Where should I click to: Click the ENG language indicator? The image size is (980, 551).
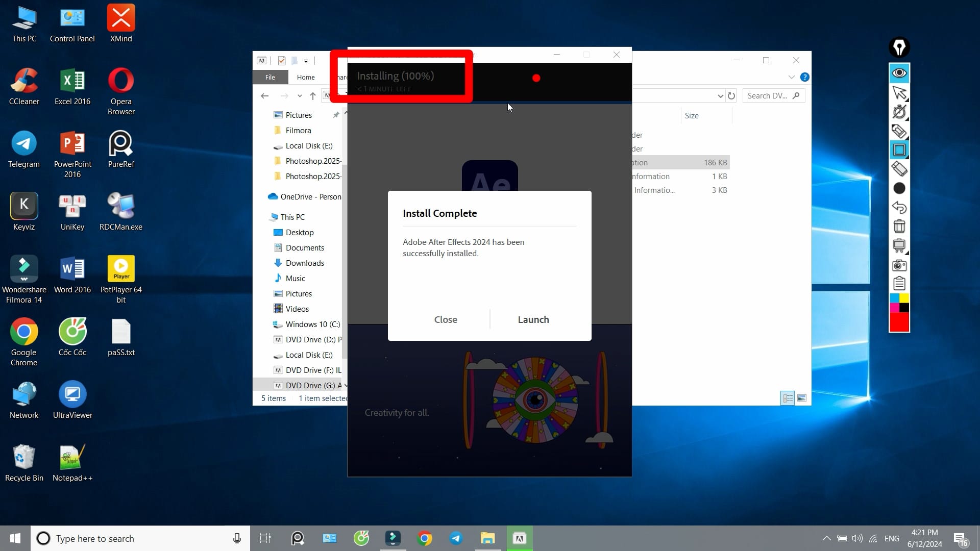pyautogui.click(x=892, y=538)
